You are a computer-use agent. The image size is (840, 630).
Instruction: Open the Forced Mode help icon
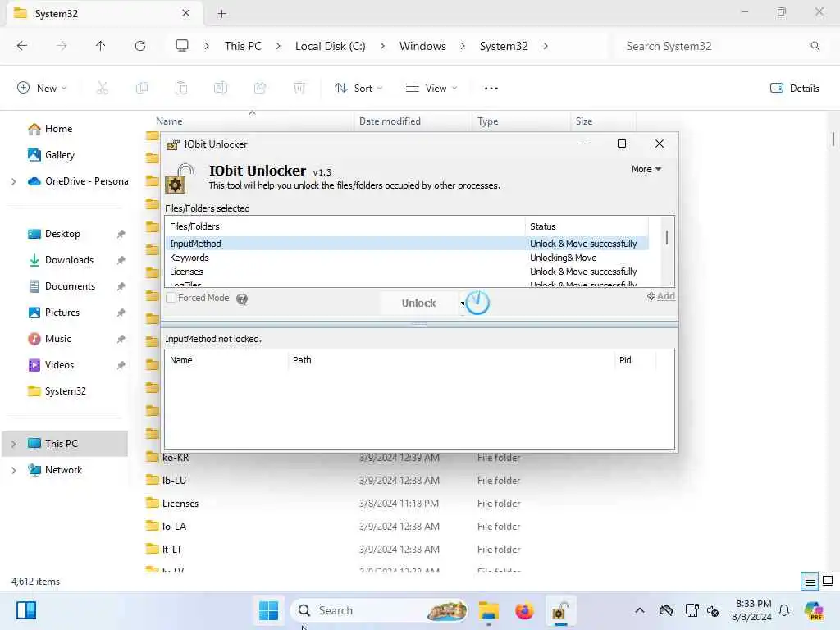tap(242, 299)
